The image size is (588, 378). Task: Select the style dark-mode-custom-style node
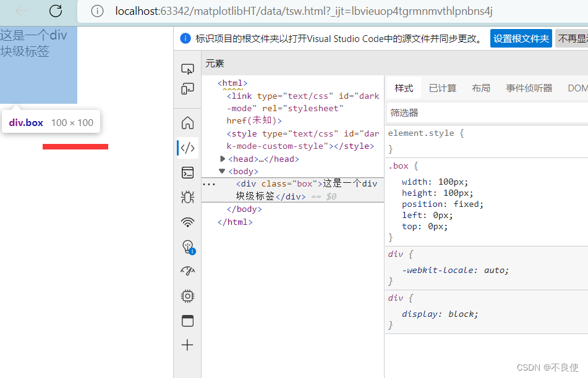(x=303, y=140)
